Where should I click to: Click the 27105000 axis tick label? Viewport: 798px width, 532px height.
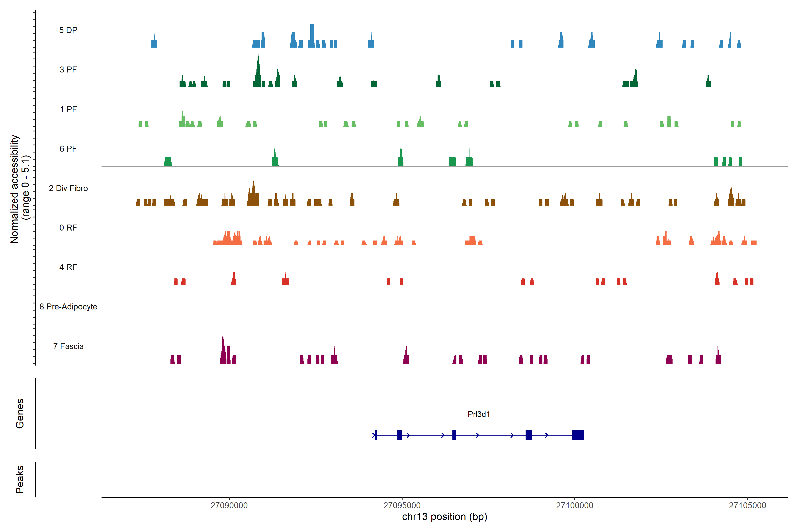pos(747,505)
